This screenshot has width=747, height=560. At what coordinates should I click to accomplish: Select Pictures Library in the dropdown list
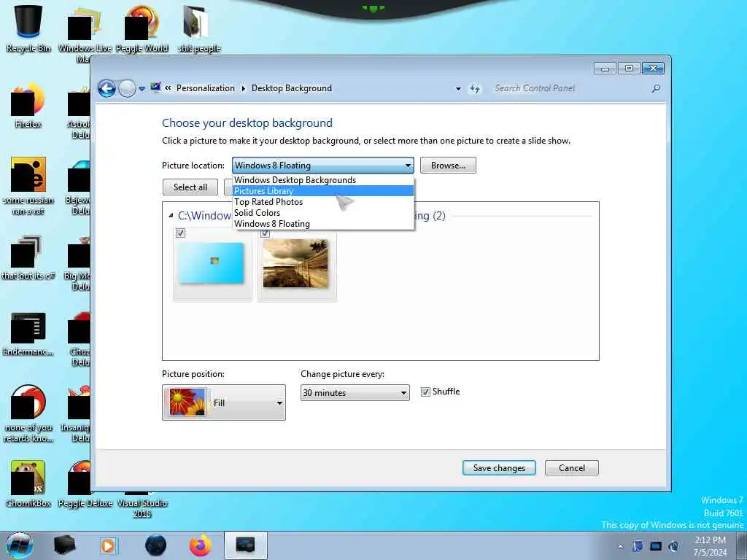(x=323, y=191)
